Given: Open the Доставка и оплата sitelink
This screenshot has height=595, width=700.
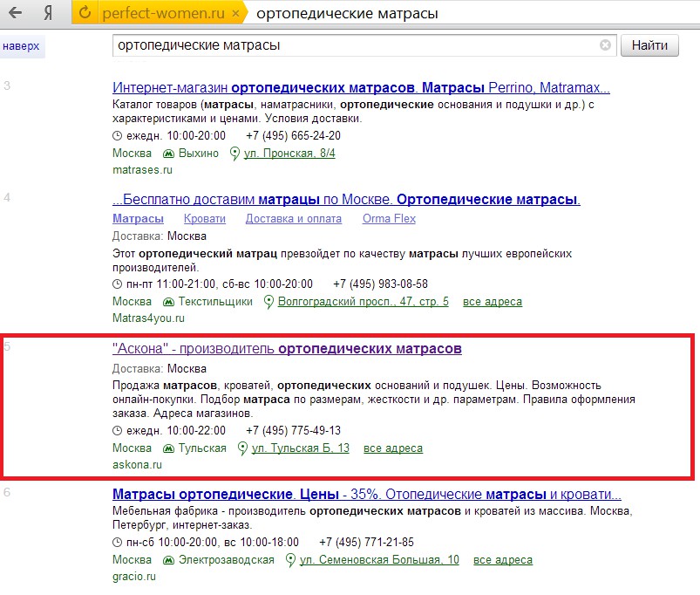Looking at the screenshot, I should point(293,218).
